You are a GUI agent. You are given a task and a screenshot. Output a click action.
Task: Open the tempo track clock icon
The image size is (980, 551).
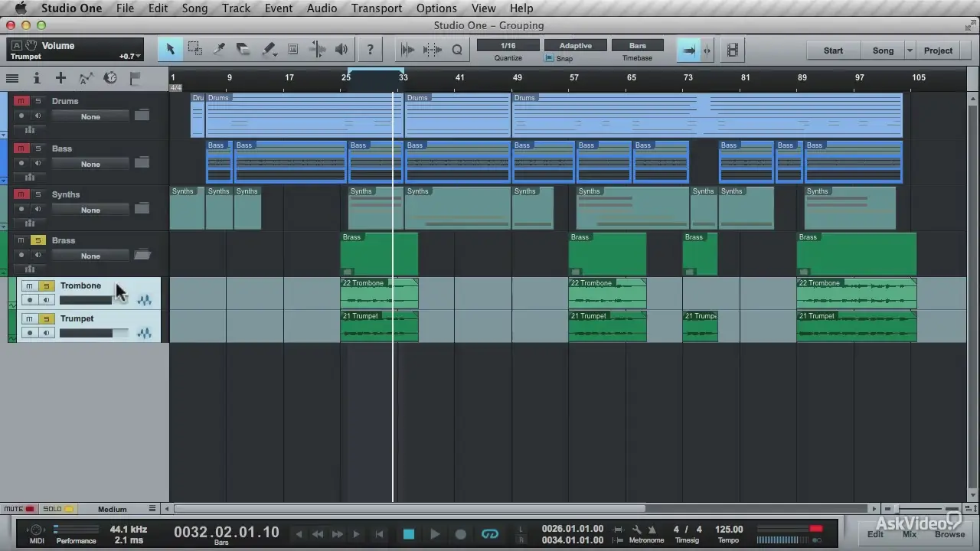pyautogui.click(x=110, y=78)
